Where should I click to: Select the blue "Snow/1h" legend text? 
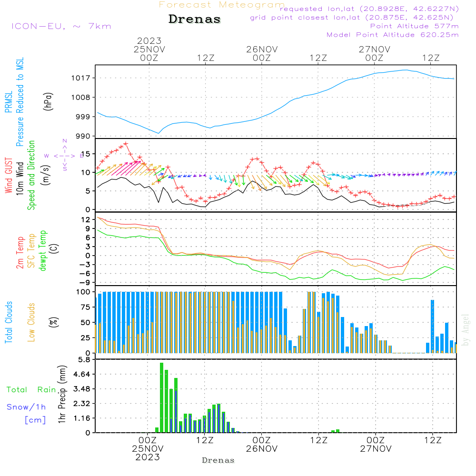(x=26, y=407)
